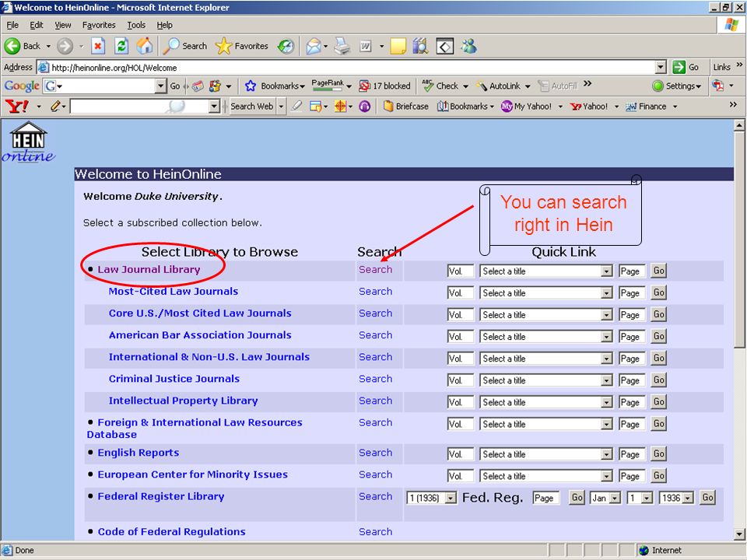Open Most-Cited Law Journals link
747x560 pixels.
coord(173,292)
